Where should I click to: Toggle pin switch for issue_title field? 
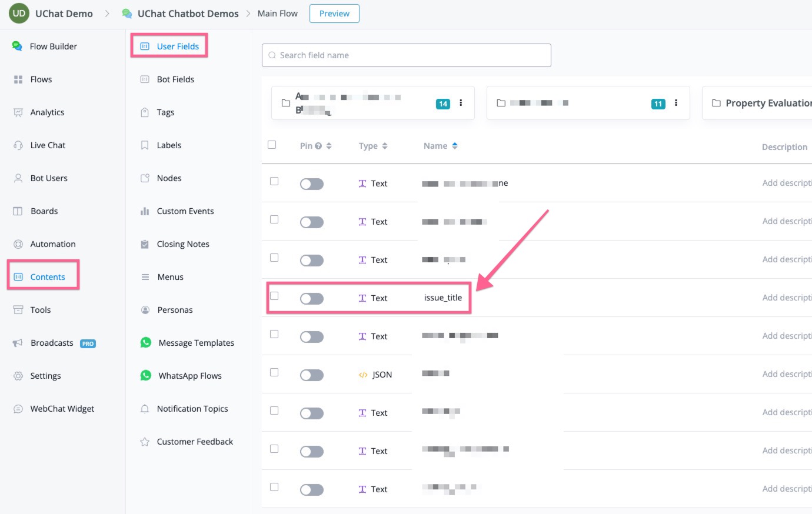(312, 299)
